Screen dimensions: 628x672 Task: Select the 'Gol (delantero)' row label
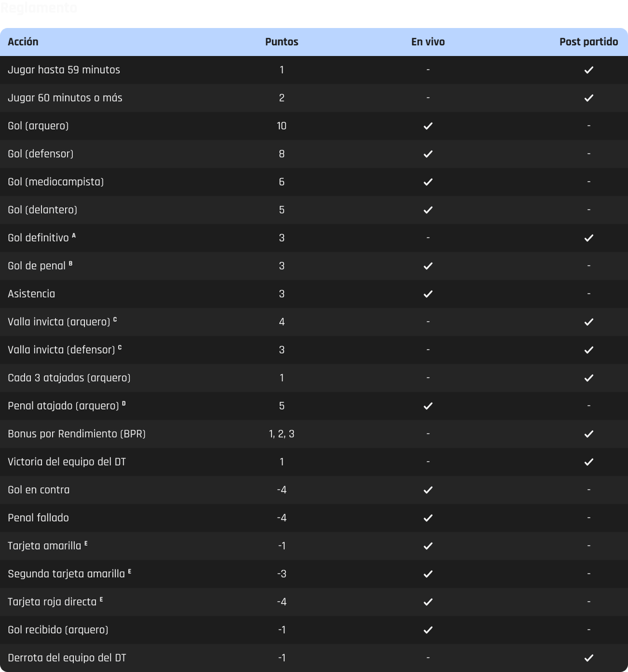43,210
